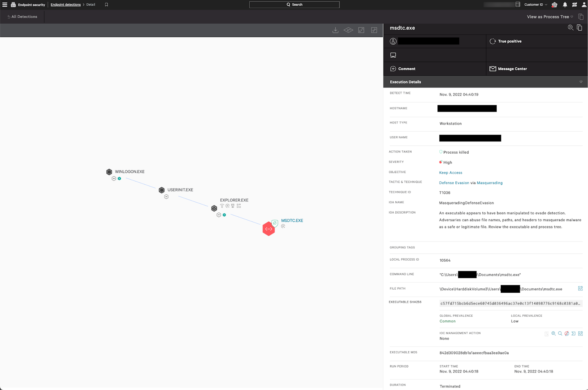Click the grid icon under EXPLORER.EXE
The image size is (588, 390).
point(239,206)
